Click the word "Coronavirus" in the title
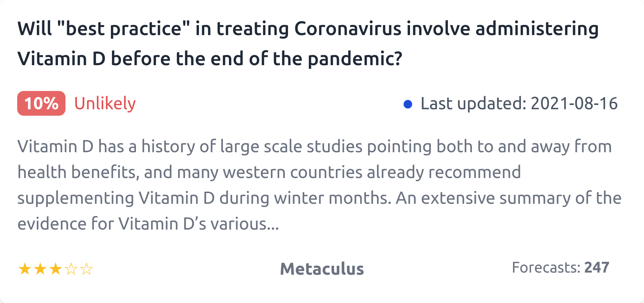Image resolution: width=644 pixels, height=303 pixels. point(348,29)
